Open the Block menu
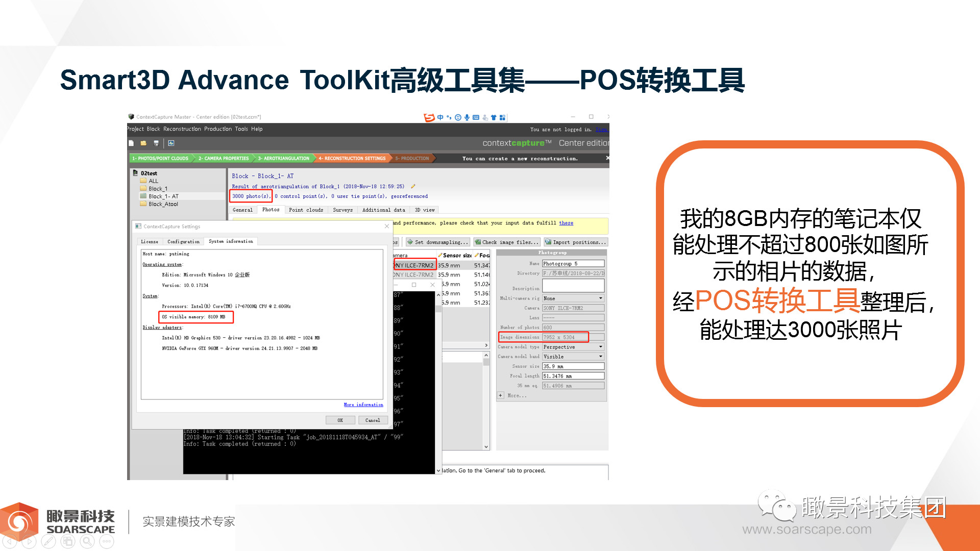 coord(153,129)
